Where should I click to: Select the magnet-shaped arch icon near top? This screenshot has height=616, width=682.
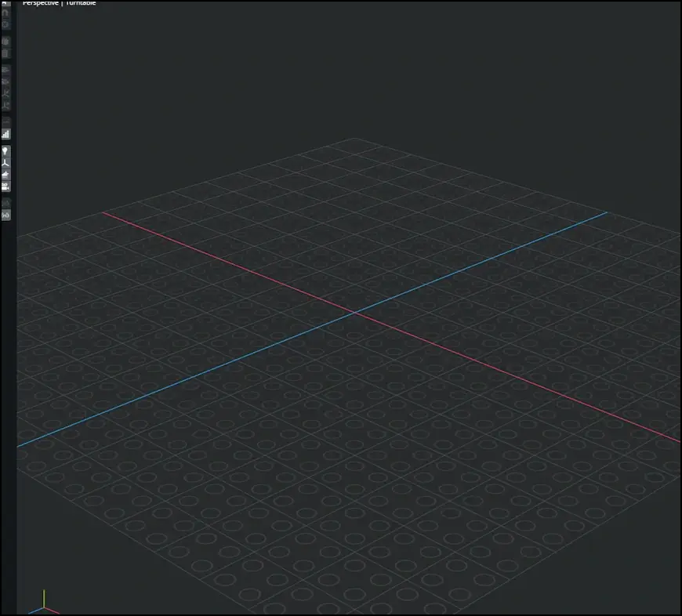click(x=5, y=13)
